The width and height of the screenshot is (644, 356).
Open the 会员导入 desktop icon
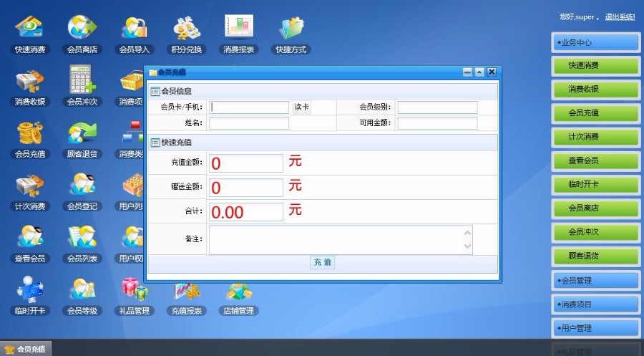[135, 35]
